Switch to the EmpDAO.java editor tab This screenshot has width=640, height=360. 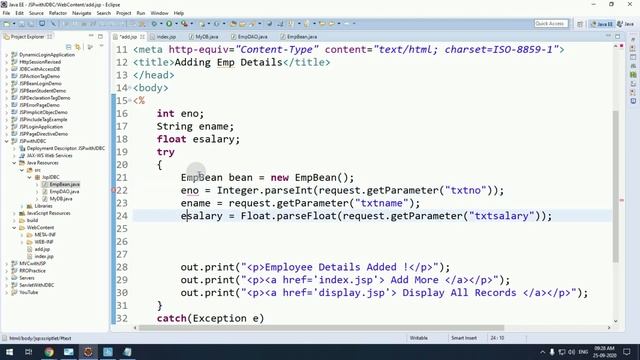(x=249, y=37)
